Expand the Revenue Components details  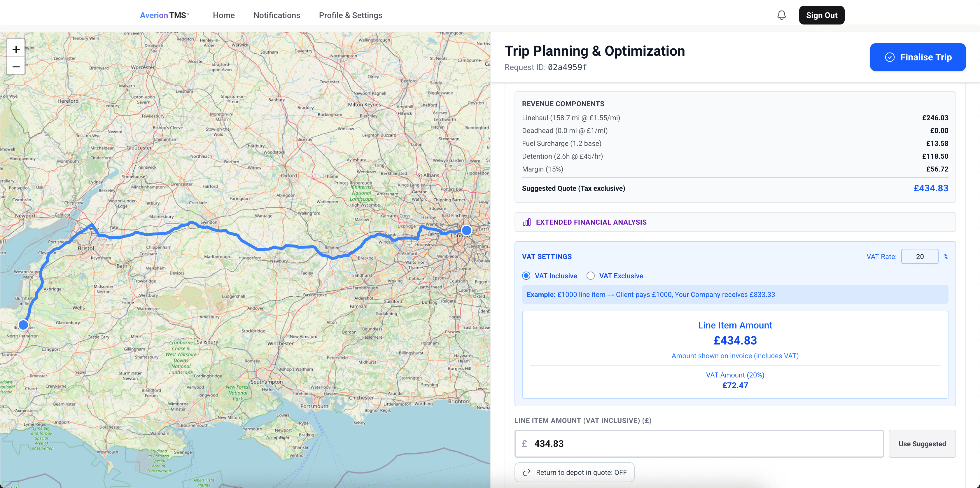pyautogui.click(x=563, y=103)
